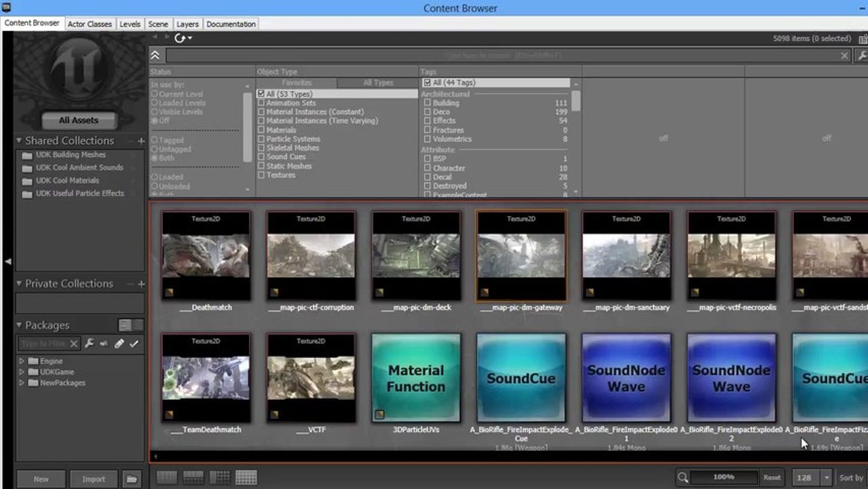868x489 pixels.
Task: Open history dropdown arrow beside refresh
Action: pyautogui.click(x=190, y=38)
